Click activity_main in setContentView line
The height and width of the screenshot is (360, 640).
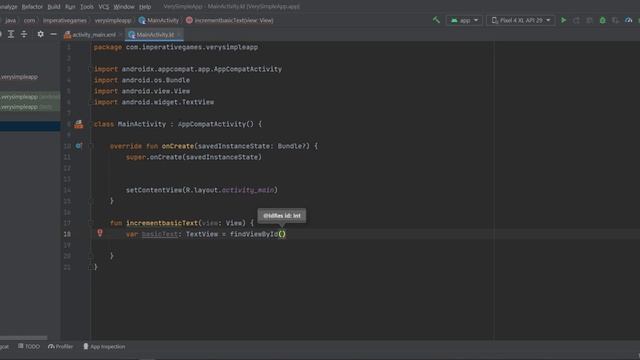[x=247, y=190]
